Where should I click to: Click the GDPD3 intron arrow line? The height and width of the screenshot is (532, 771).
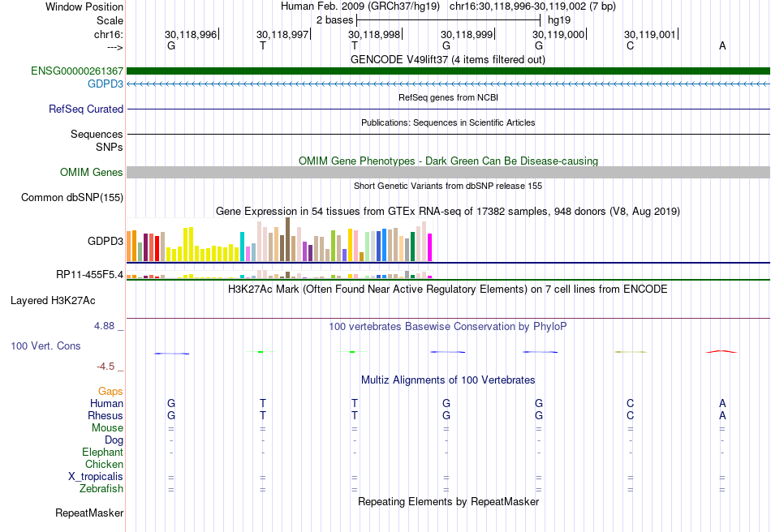tap(448, 84)
